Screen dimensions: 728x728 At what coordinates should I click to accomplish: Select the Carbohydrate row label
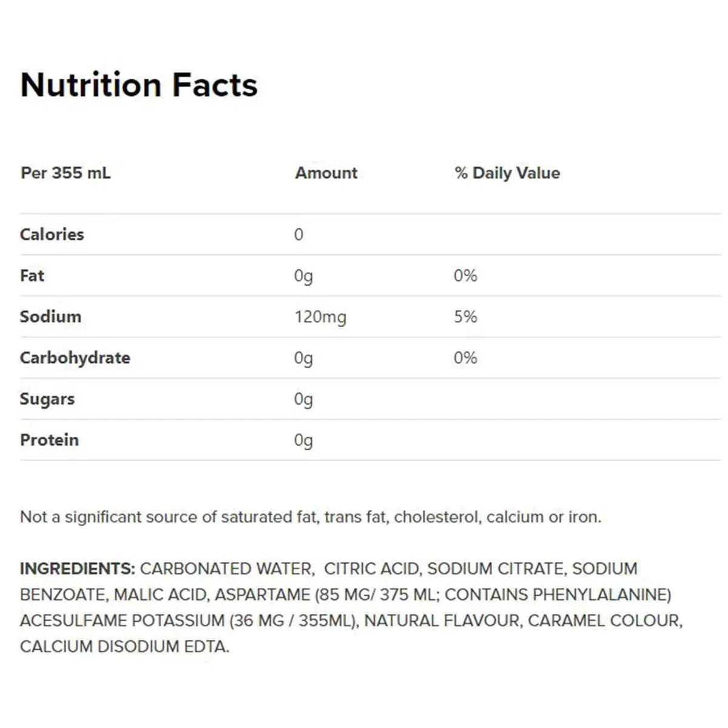point(75,358)
